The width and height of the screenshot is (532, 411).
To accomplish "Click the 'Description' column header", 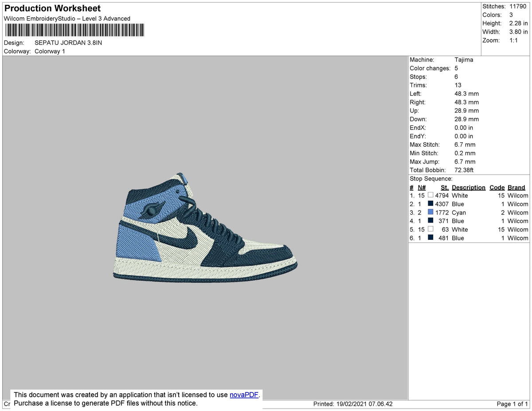I will pyautogui.click(x=469, y=187).
